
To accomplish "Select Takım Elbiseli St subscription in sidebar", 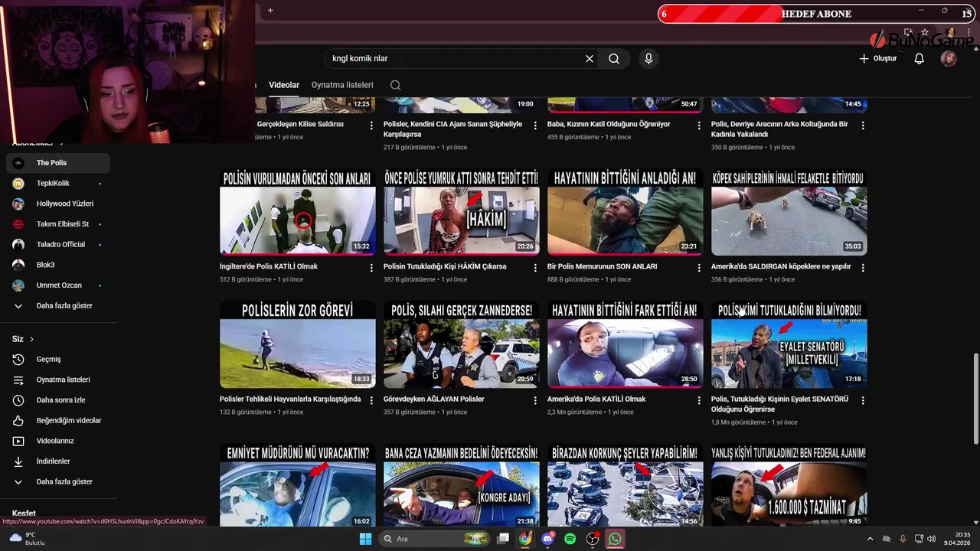I will [x=58, y=224].
